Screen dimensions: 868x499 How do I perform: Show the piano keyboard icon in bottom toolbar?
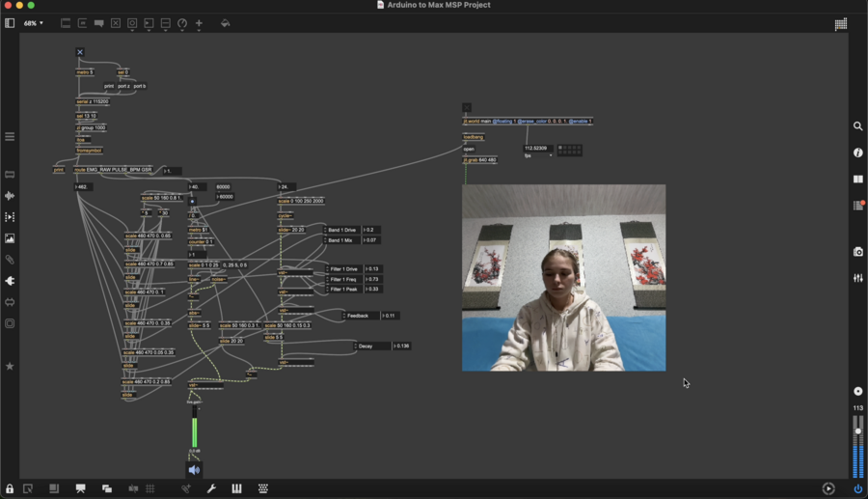point(236,489)
